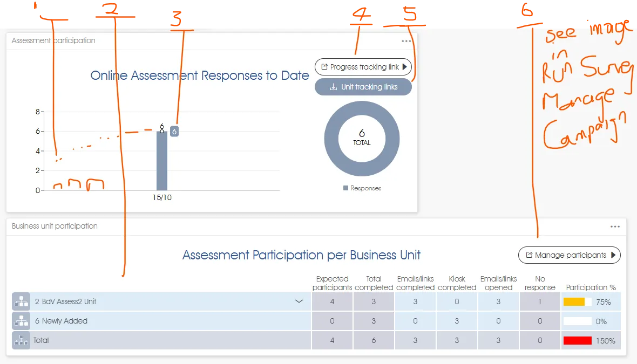Click the arrow on Manage participants button

tap(613, 255)
